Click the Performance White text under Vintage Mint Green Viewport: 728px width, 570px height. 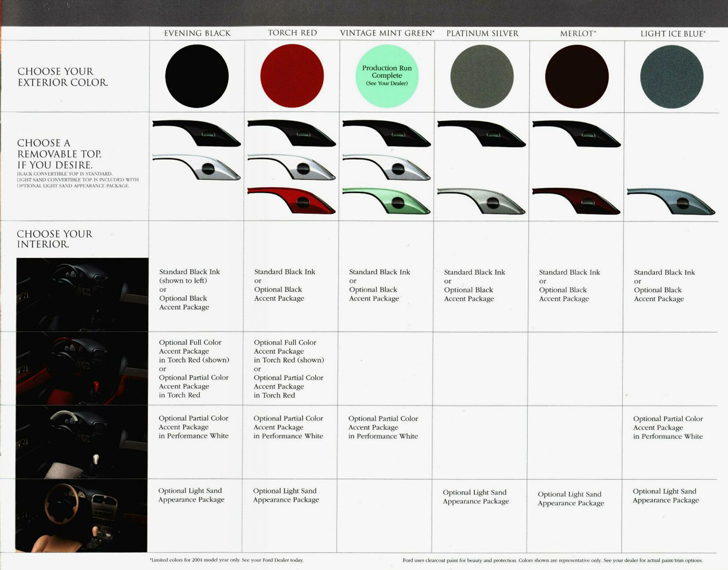pyautogui.click(x=383, y=427)
